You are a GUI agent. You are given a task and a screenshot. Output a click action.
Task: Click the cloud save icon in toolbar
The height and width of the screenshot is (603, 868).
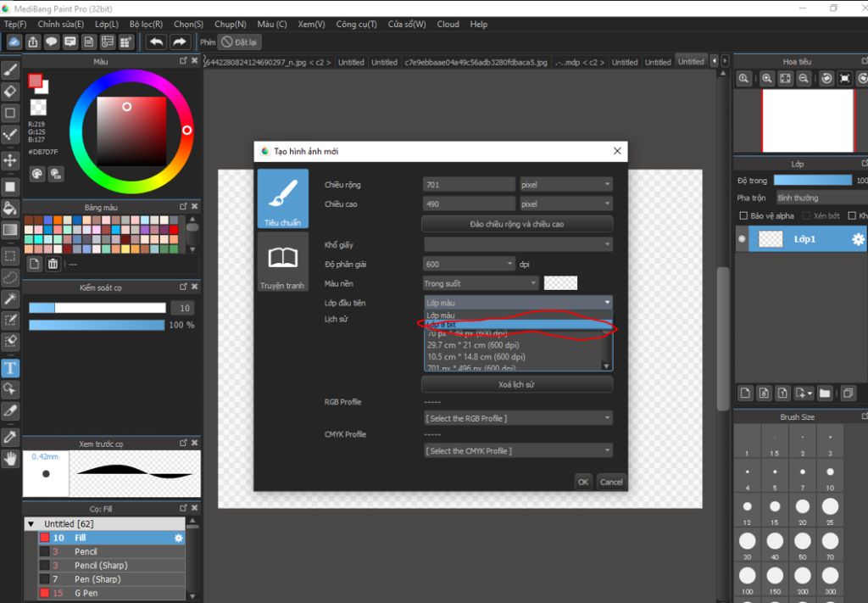click(14, 42)
